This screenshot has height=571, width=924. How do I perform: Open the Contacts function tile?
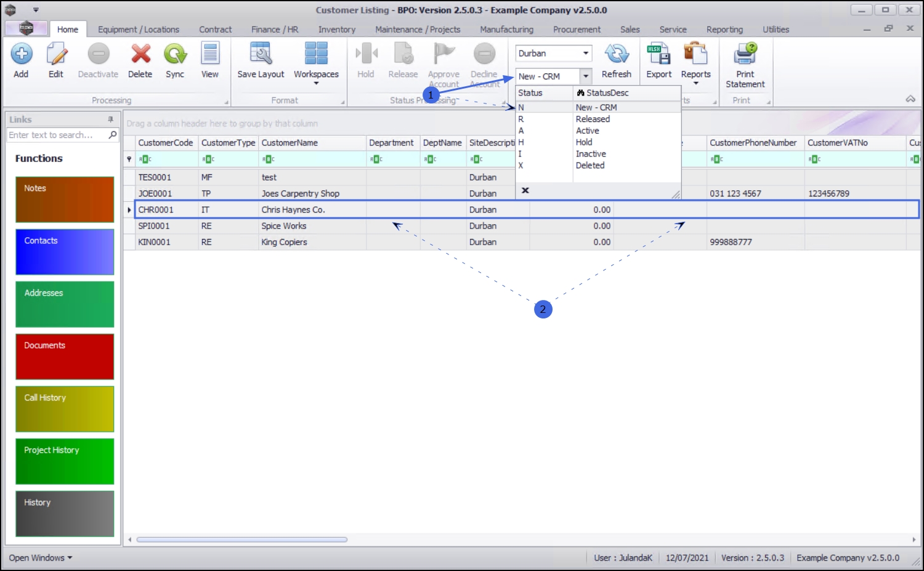click(x=65, y=252)
